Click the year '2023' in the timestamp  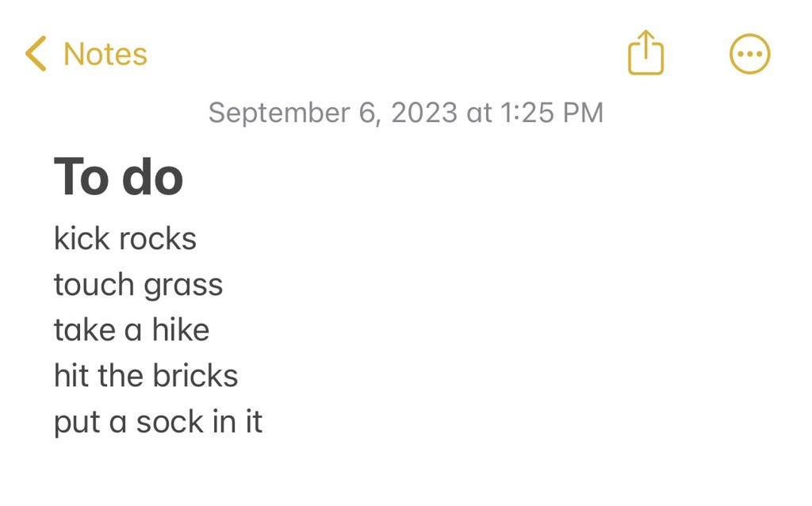point(424,113)
